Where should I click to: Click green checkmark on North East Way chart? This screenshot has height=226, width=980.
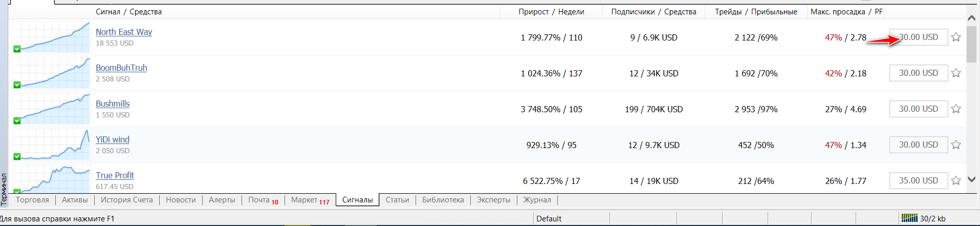coord(17,49)
